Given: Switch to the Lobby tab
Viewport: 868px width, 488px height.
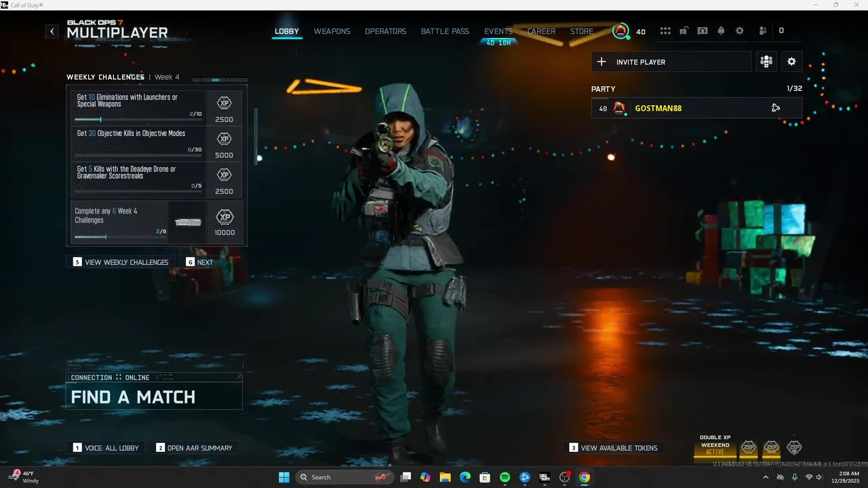Looking at the screenshot, I should pyautogui.click(x=287, y=31).
